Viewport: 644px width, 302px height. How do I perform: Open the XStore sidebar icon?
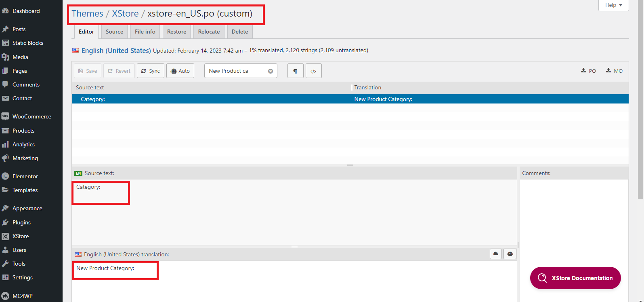point(5,236)
